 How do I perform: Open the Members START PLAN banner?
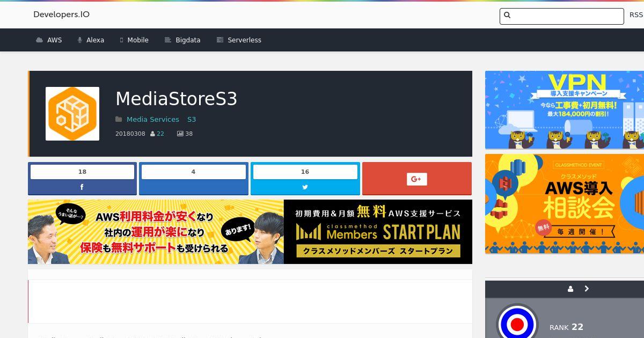tap(250, 232)
